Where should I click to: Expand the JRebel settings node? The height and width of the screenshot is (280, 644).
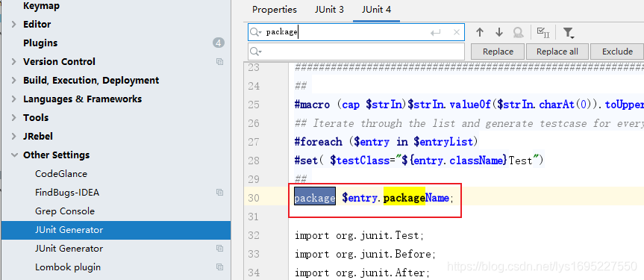point(14,137)
